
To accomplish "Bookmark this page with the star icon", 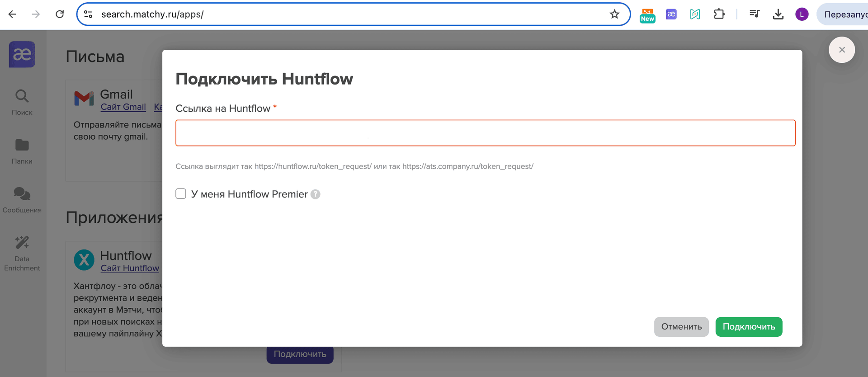I will pyautogui.click(x=614, y=14).
